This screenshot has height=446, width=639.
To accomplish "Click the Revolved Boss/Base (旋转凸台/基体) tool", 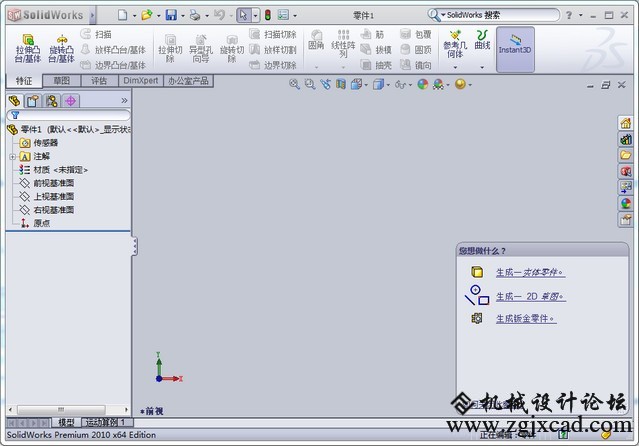I will pos(62,48).
